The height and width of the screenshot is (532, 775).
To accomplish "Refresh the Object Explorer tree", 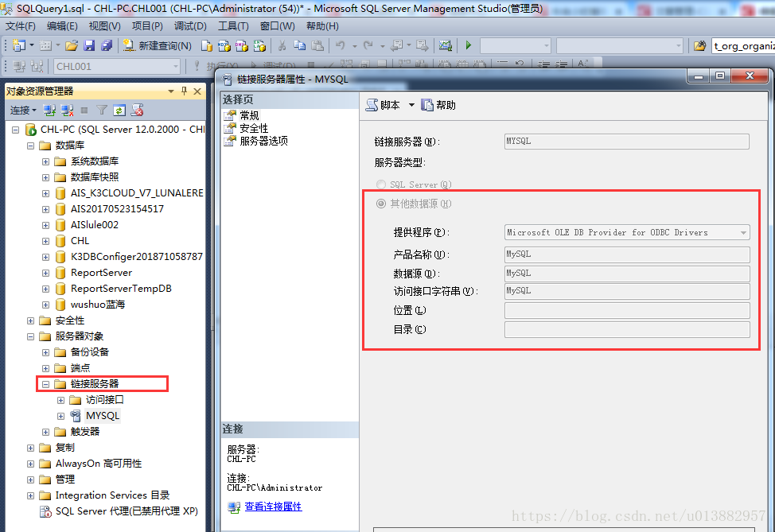I will [119, 111].
